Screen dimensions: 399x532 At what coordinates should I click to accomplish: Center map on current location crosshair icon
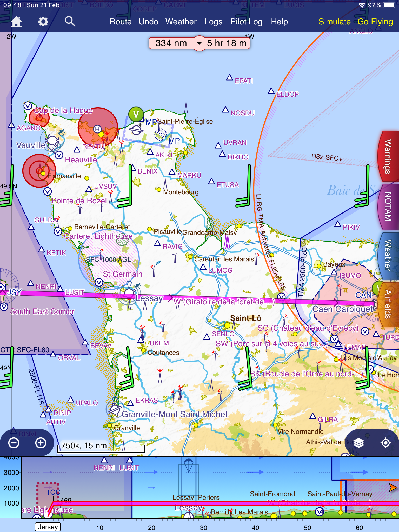click(x=385, y=443)
